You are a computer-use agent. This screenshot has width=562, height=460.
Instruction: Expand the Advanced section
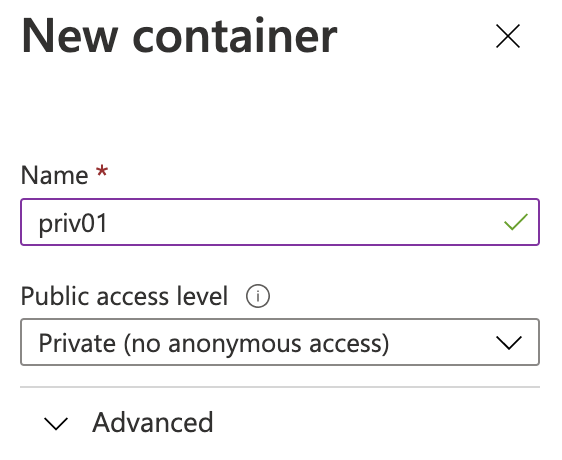click(x=128, y=423)
